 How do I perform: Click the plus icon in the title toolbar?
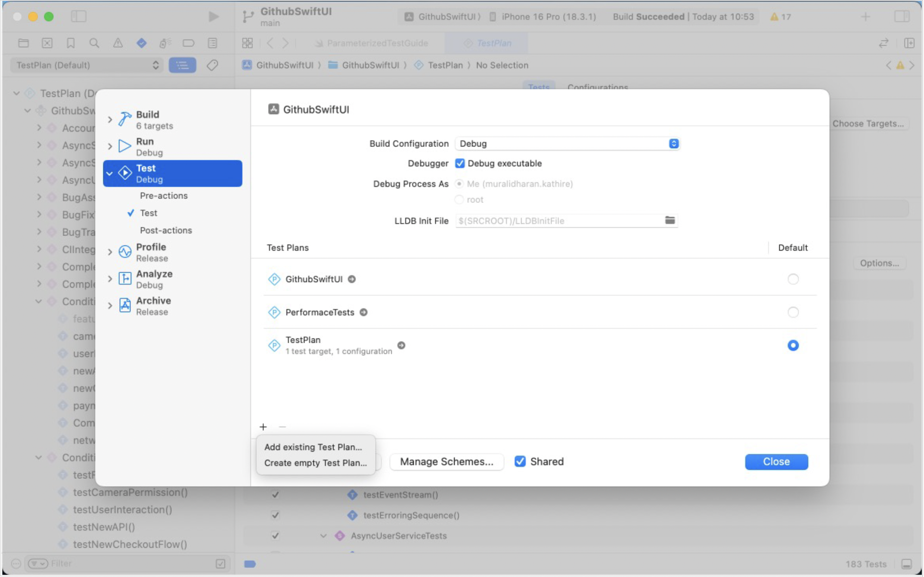coord(865,17)
